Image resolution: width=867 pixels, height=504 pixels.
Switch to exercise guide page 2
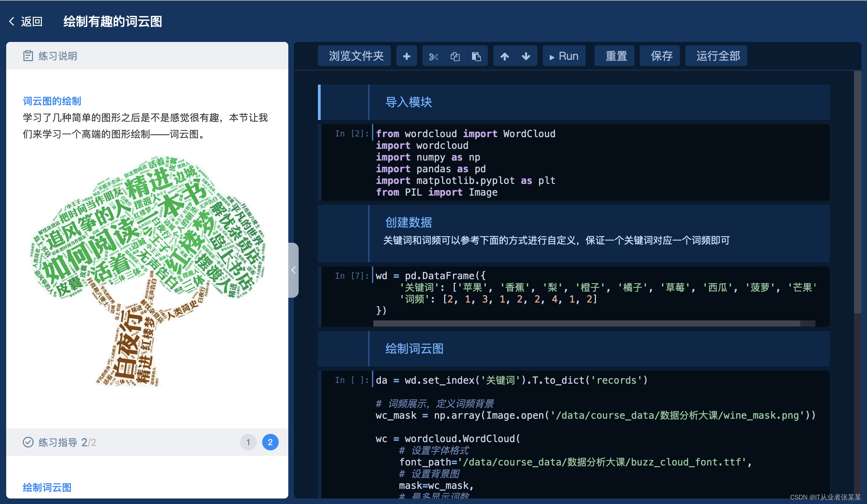click(x=270, y=442)
